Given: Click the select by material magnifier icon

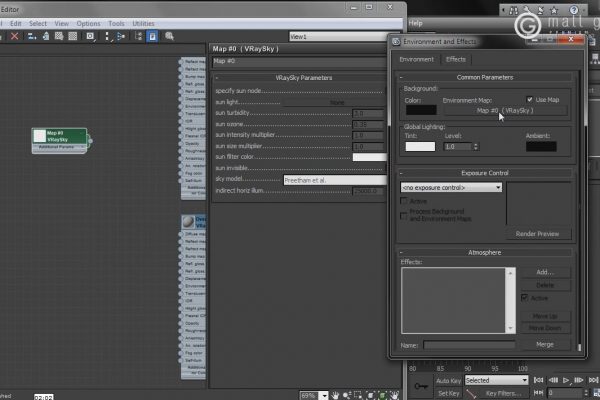Looking at the screenshot, I should (169, 36).
